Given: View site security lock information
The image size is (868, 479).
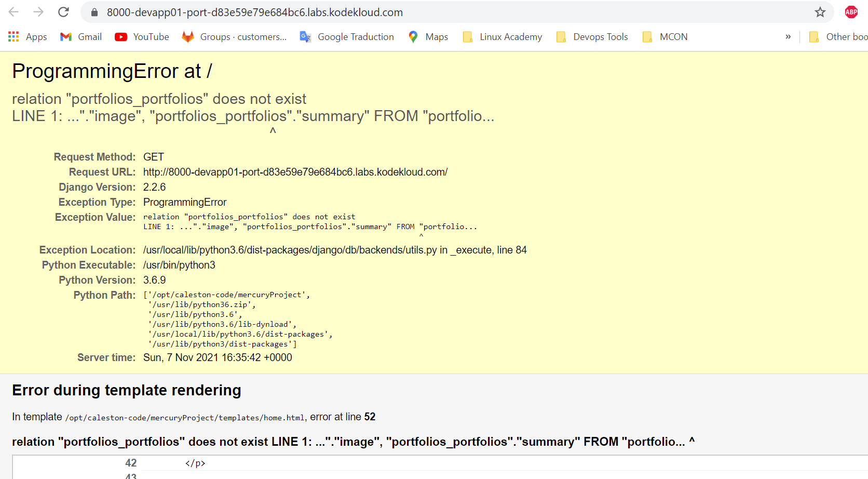Looking at the screenshot, I should click(x=94, y=12).
